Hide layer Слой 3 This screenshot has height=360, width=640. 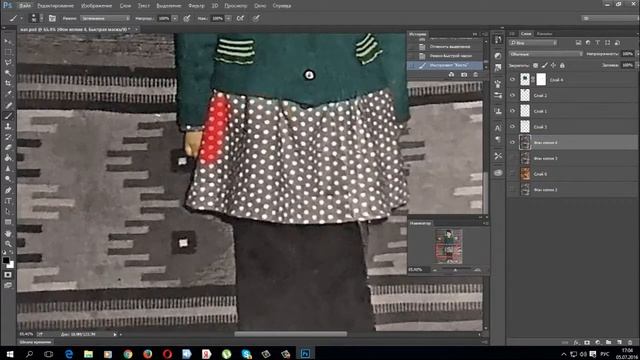tap(513, 127)
